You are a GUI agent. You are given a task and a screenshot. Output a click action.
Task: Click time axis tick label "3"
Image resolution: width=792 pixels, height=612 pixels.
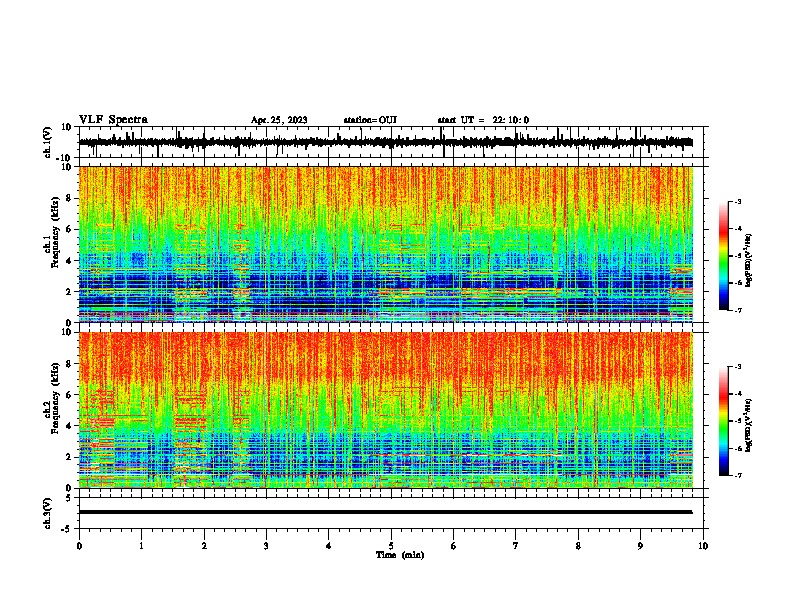266,546
